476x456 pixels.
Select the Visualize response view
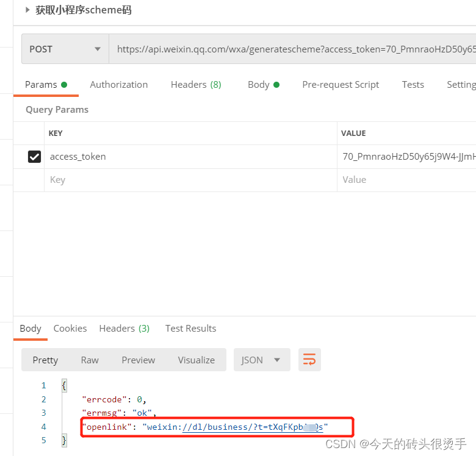(196, 360)
